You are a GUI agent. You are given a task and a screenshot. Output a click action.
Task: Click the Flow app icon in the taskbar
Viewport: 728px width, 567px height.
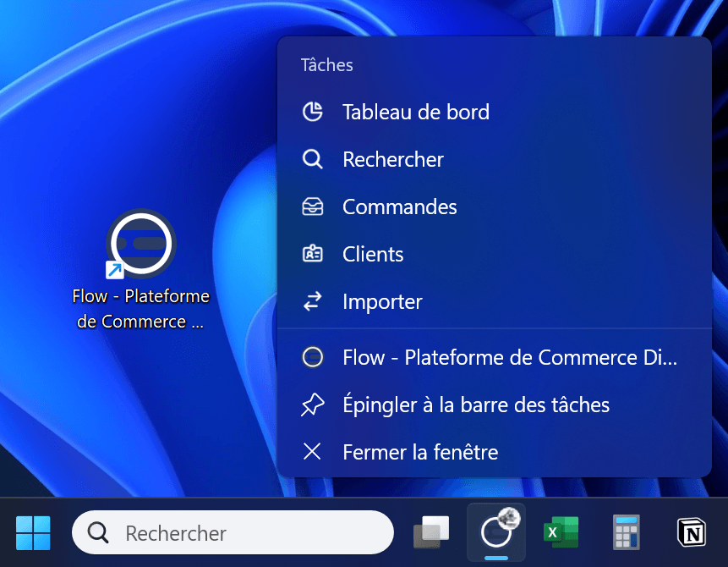(x=495, y=532)
